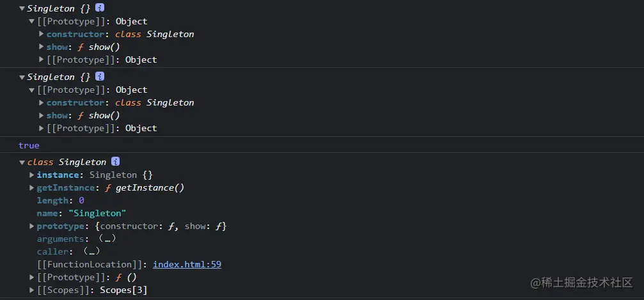Collapse the topmost Singleton {} object
The height and width of the screenshot is (300, 644).
[x=22, y=8]
